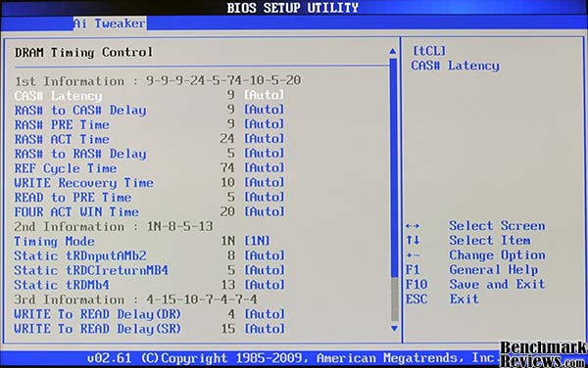Viewport: 588px width, 368px height.
Task: Open the Ai Tweaker tab
Action: point(110,23)
